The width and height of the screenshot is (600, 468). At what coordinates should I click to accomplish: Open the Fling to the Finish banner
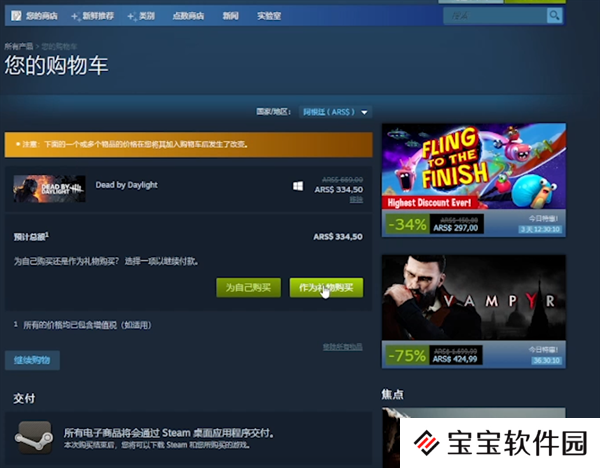point(474,166)
